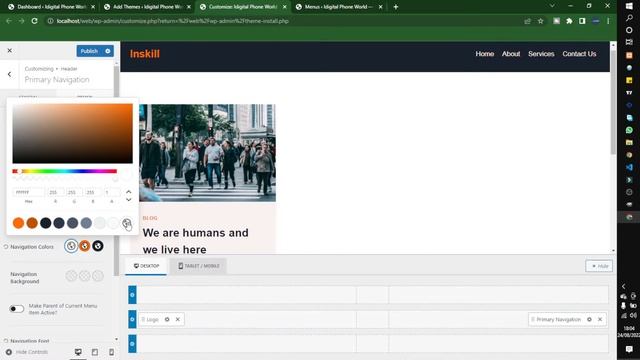Switch to Add Themes browser tab
The height and width of the screenshot is (360, 640).
click(147, 7)
